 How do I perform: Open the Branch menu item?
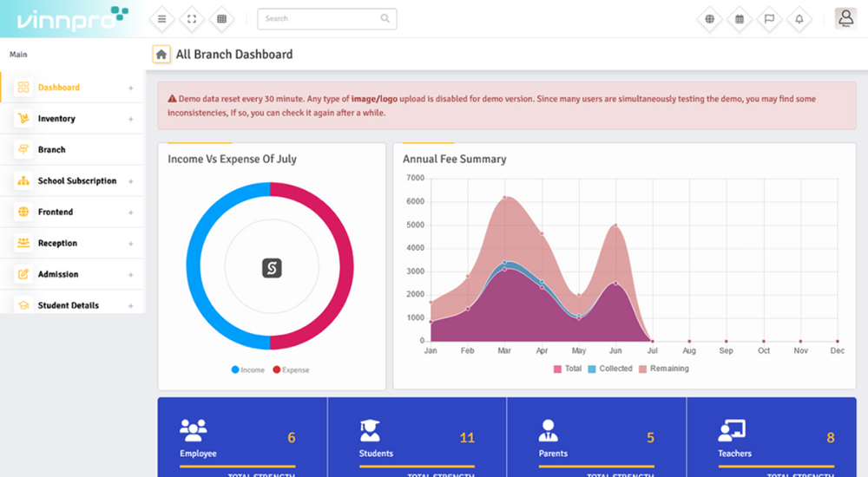[x=52, y=150]
